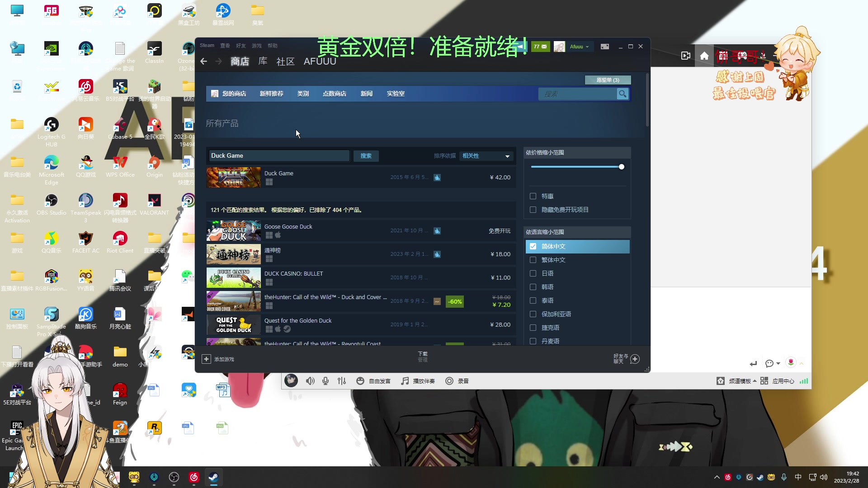The image size is (868, 488).
Task: Click the 搜索 button next to Duck Game
Action: pos(366,156)
